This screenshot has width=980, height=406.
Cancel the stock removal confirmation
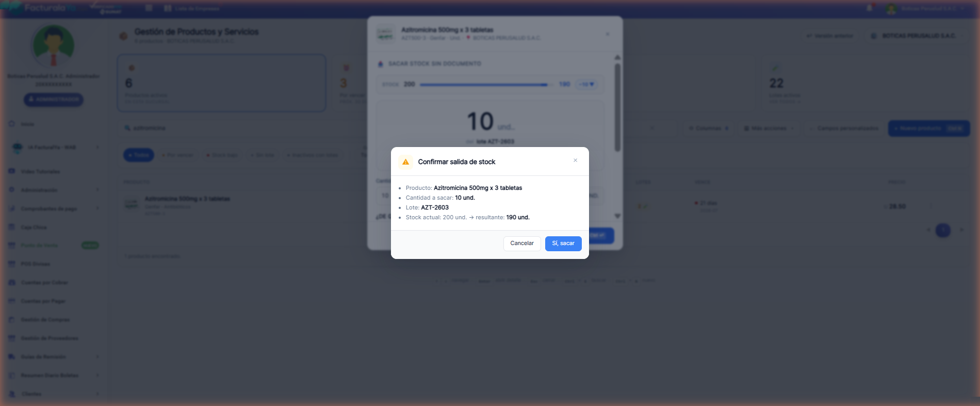point(522,243)
